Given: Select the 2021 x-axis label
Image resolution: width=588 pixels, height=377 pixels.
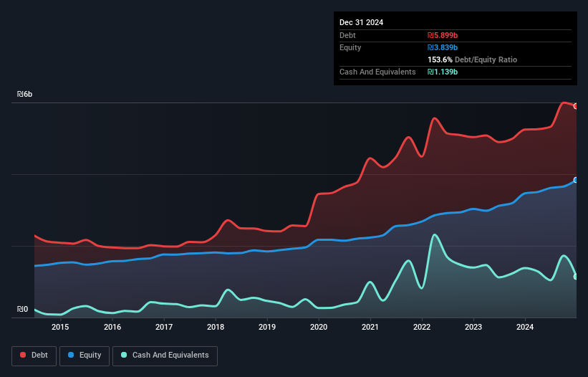Looking at the screenshot, I should [x=370, y=327].
